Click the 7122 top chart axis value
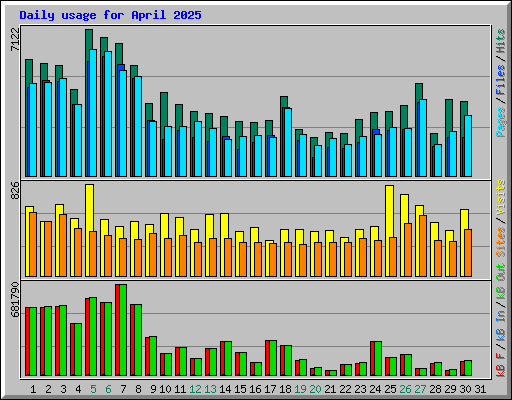The width and height of the screenshot is (512, 400). [x=15, y=39]
